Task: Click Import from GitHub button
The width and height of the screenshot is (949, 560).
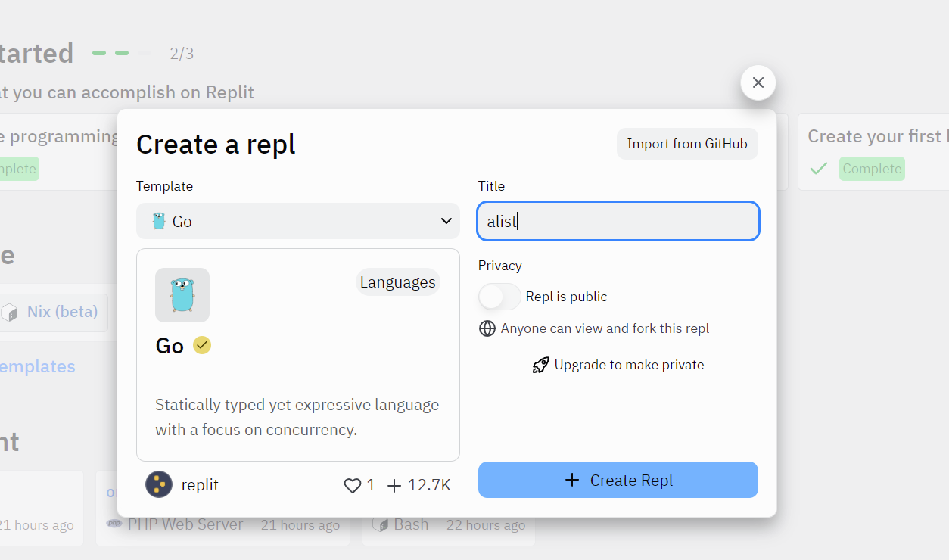Action: (x=687, y=144)
